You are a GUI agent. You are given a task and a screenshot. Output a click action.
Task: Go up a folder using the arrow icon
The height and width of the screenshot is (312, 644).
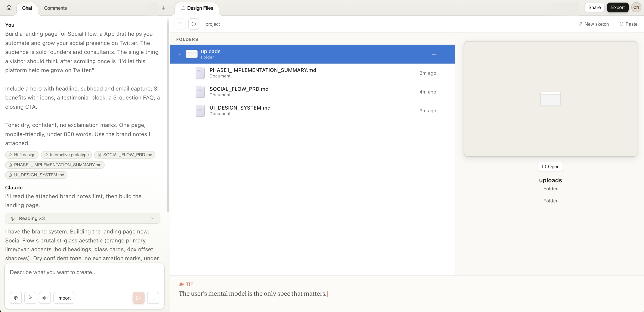[x=180, y=24]
